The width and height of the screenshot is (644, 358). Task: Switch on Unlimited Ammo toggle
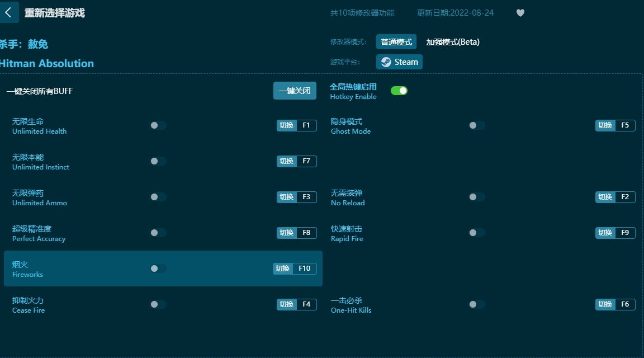[158, 197]
